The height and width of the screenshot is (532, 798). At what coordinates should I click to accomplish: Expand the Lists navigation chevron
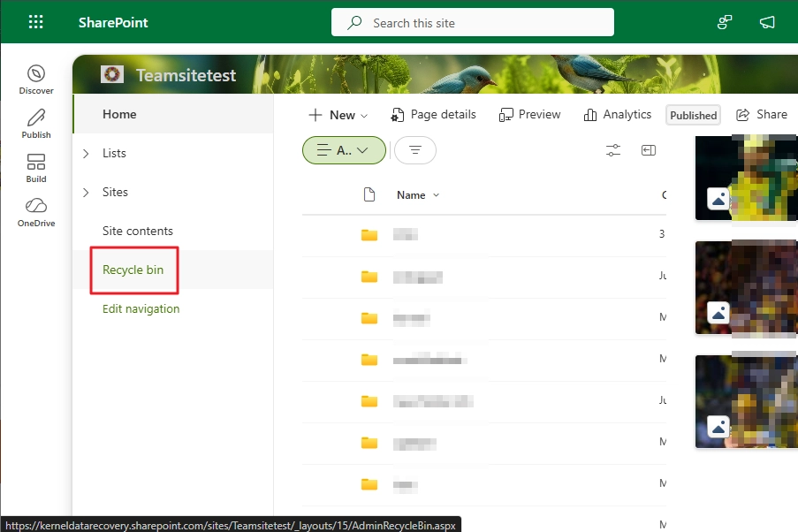tap(86, 153)
